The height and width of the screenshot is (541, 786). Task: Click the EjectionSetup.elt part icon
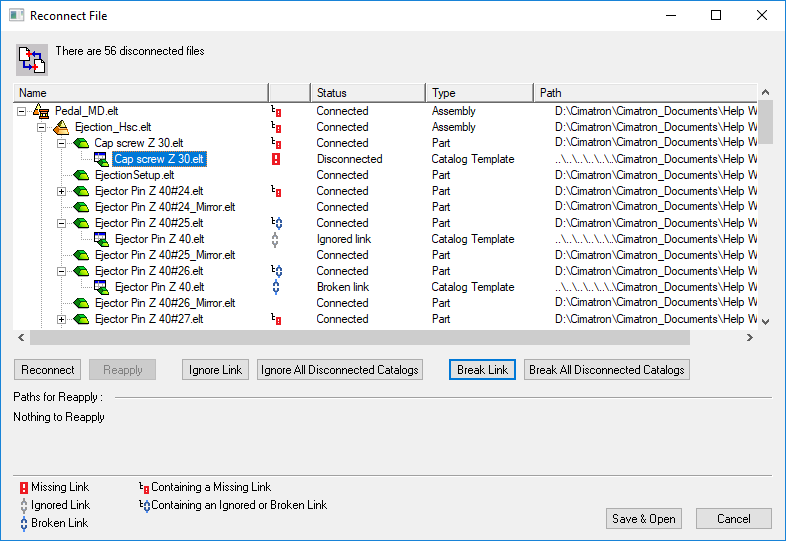tap(81, 175)
